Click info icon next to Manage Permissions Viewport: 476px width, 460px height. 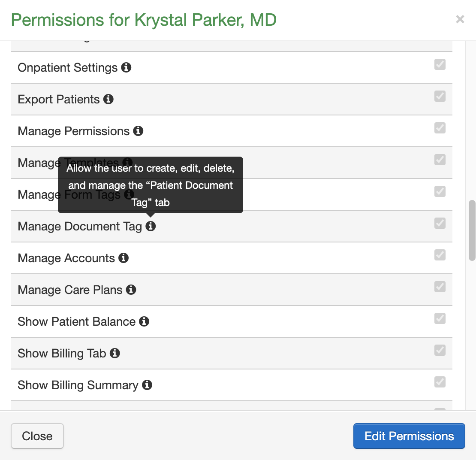[138, 131]
